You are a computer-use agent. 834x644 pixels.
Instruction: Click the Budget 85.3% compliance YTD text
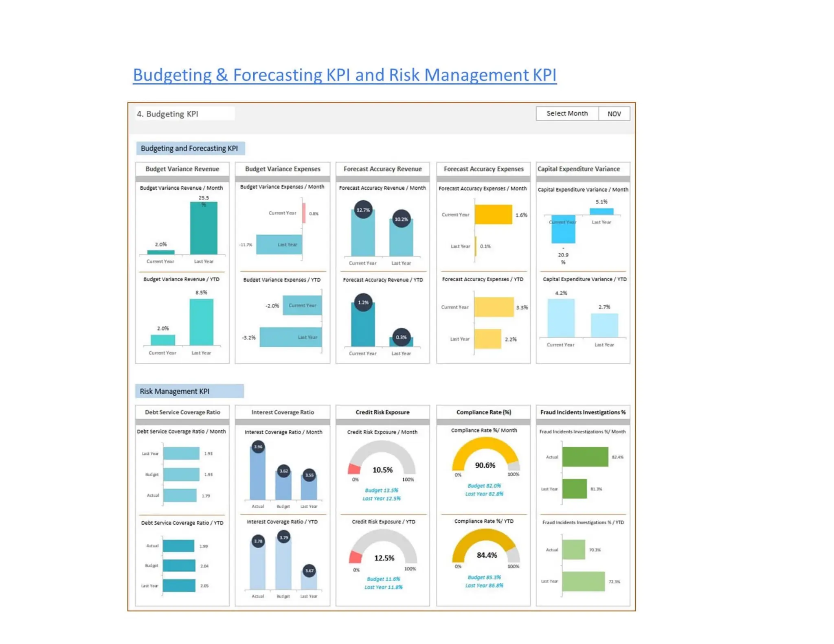click(x=484, y=577)
